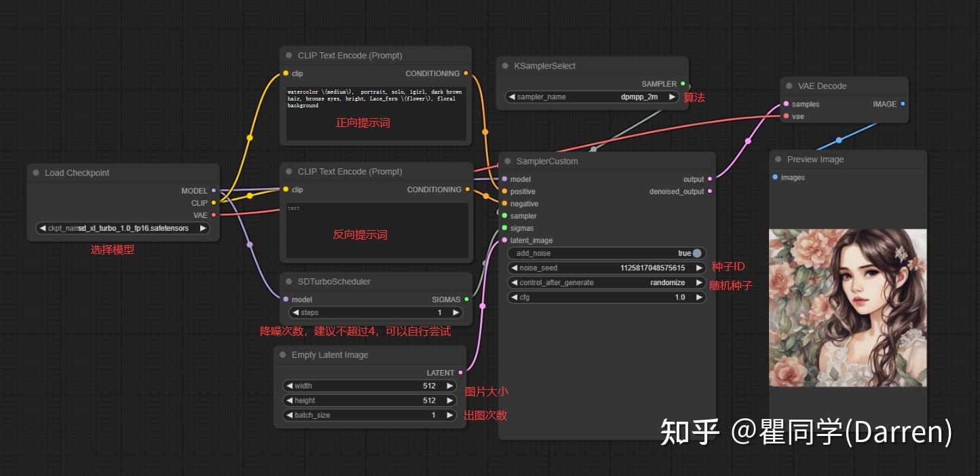Click the sampler input socket on SamplerCustom
Screen dimensions: 980x476
point(504,216)
